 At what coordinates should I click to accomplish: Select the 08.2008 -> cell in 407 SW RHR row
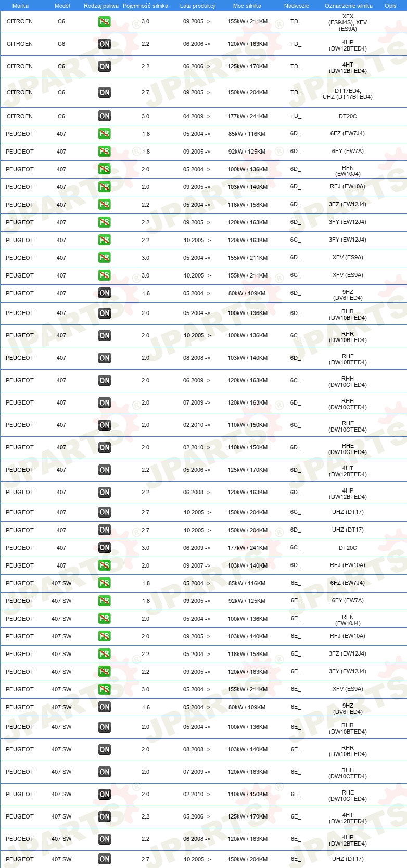[197, 749]
